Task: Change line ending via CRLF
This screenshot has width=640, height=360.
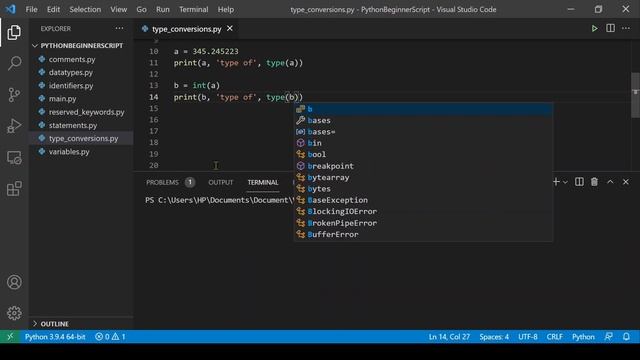Action: [554, 337]
